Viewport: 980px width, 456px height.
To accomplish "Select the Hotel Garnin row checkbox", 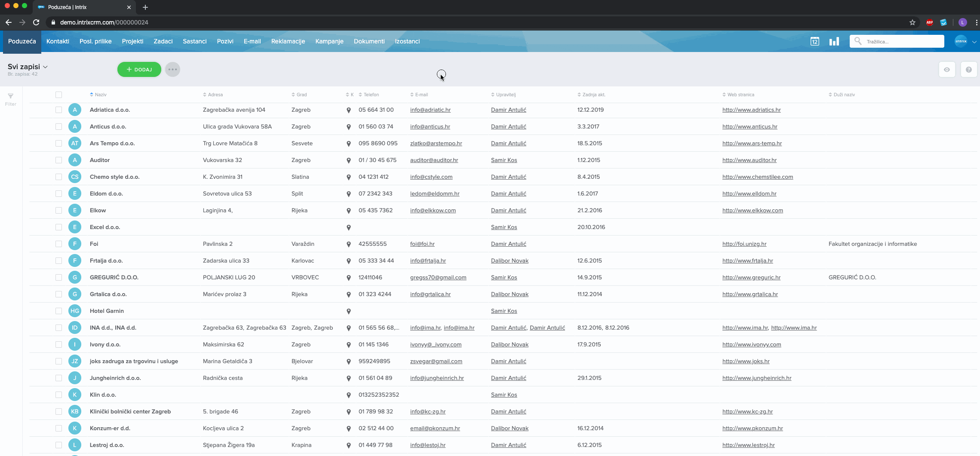I will coord(58,311).
